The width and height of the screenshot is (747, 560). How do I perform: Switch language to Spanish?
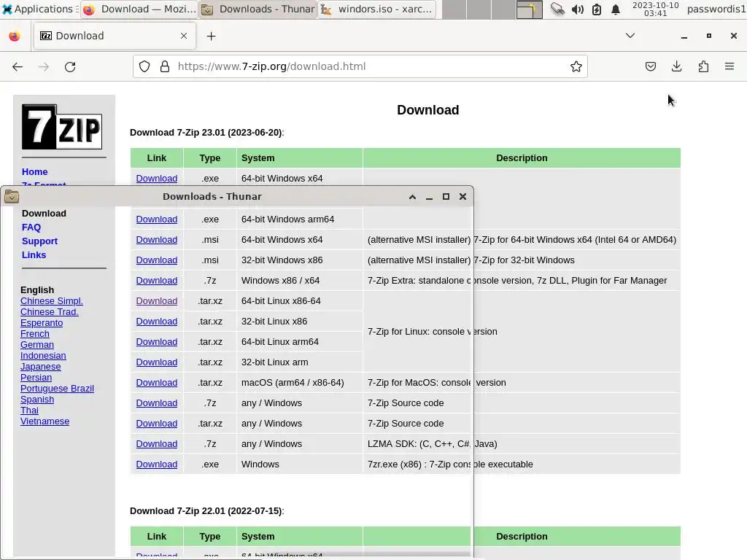coord(37,400)
